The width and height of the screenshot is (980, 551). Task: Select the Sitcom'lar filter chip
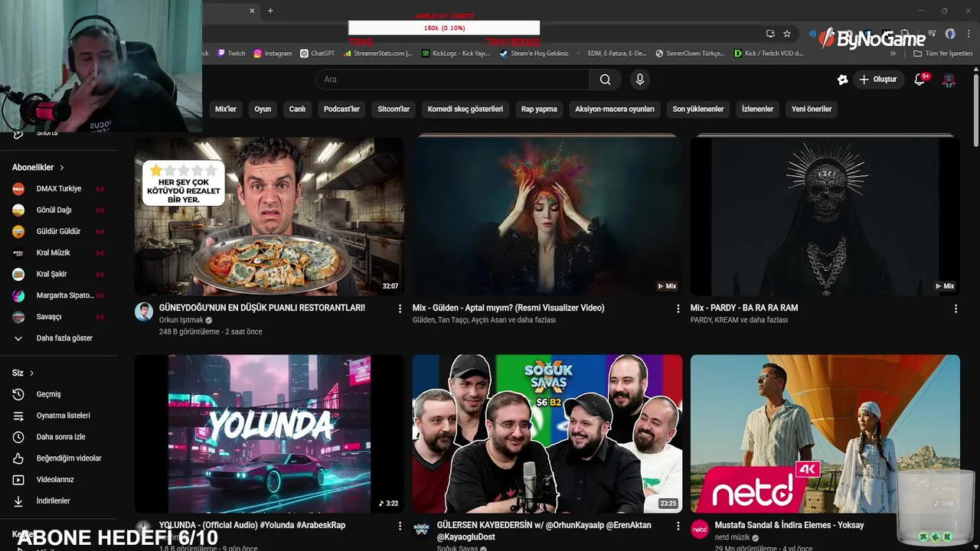(x=394, y=109)
